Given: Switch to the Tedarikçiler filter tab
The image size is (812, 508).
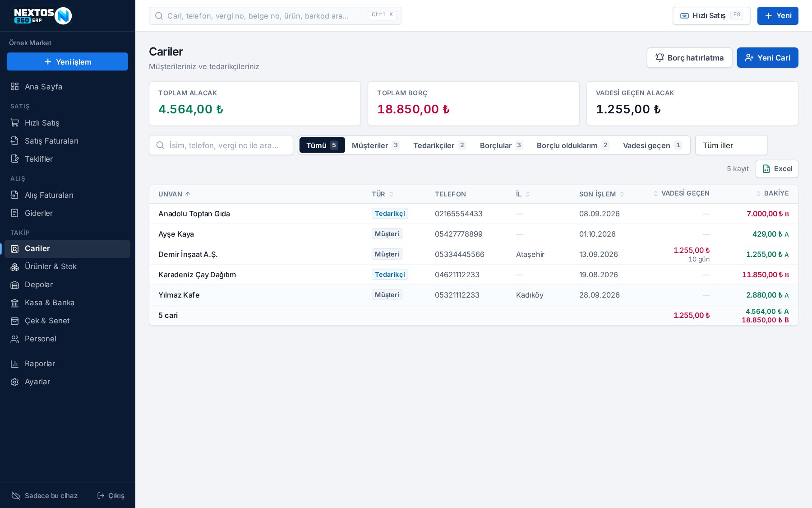Looking at the screenshot, I should coord(439,145).
